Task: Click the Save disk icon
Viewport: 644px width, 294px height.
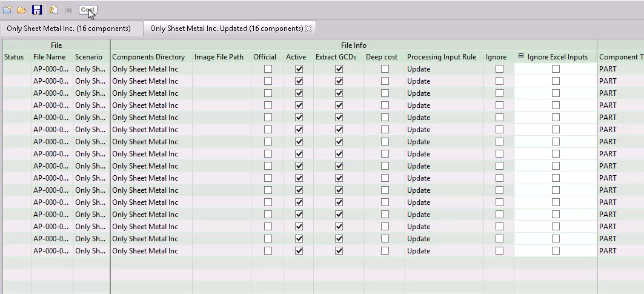Action: [x=37, y=10]
